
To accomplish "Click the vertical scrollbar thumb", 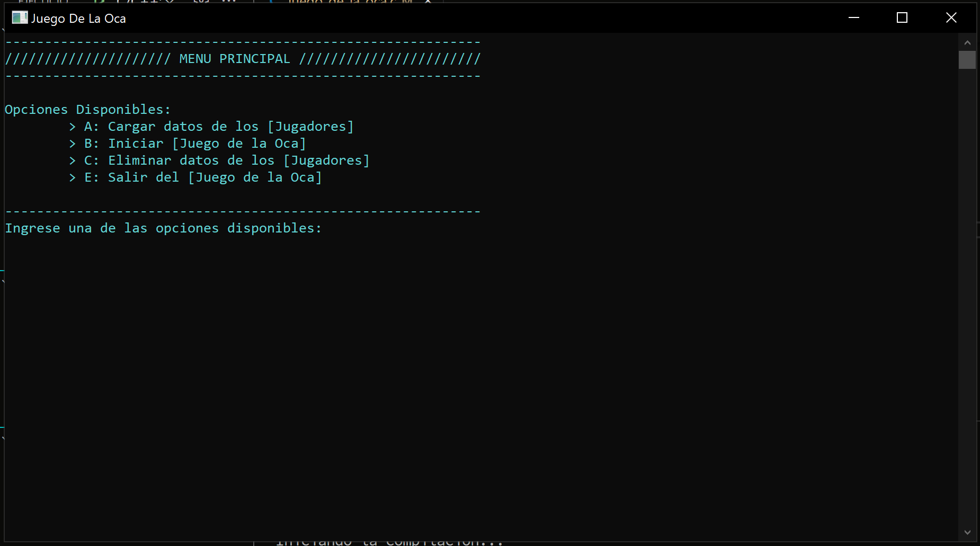I will (x=967, y=60).
